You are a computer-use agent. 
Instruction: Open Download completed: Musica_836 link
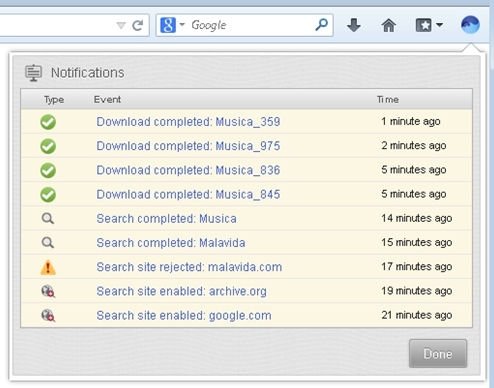click(188, 170)
